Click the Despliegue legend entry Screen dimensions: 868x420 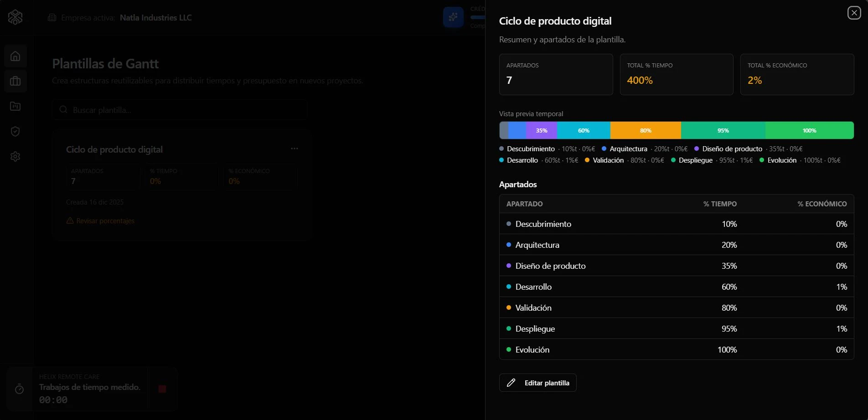coord(712,160)
